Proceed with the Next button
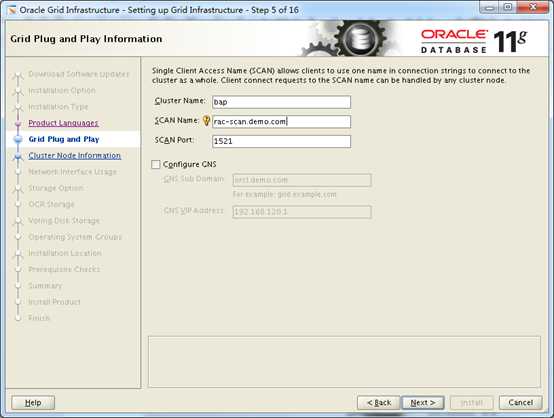This screenshot has width=554, height=418. pyautogui.click(x=423, y=403)
